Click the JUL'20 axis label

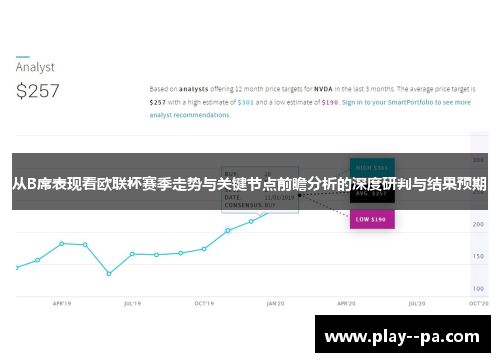point(417,303)
